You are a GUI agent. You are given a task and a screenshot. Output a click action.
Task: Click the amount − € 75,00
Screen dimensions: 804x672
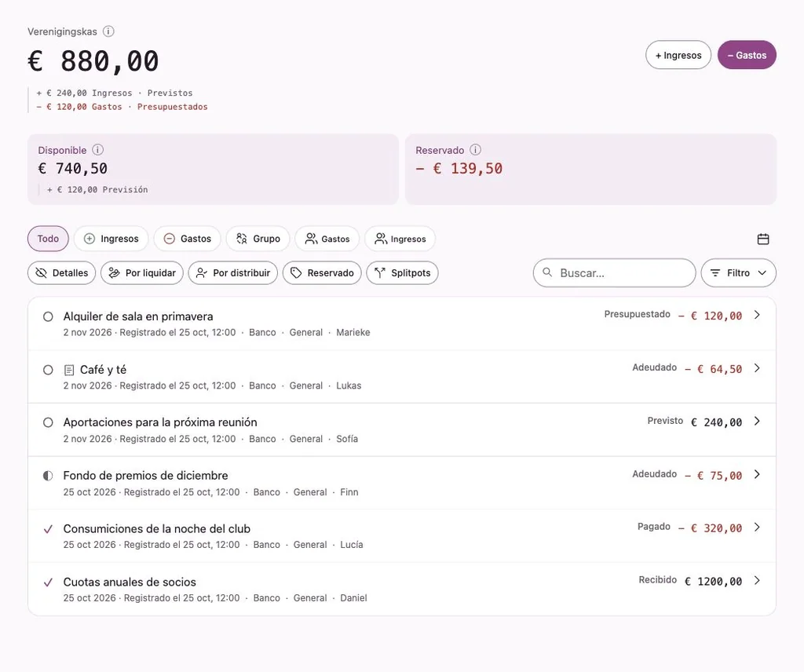coord(713,476)
